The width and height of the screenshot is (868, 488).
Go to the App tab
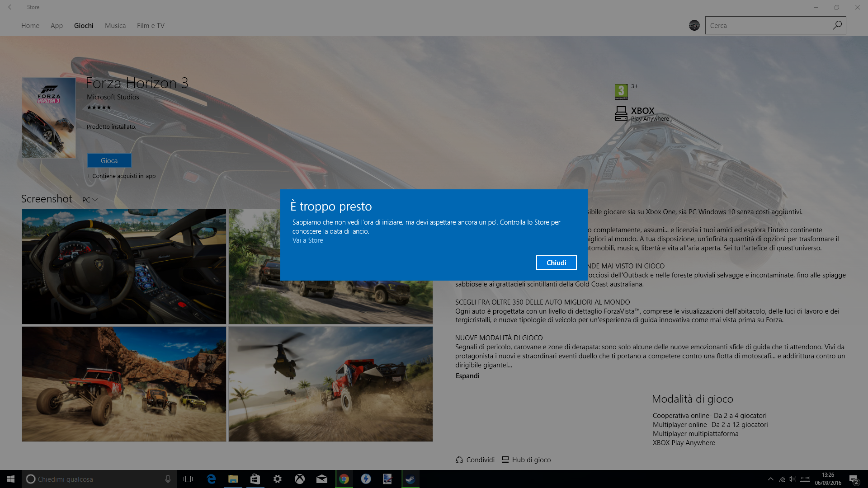point(57,26)
